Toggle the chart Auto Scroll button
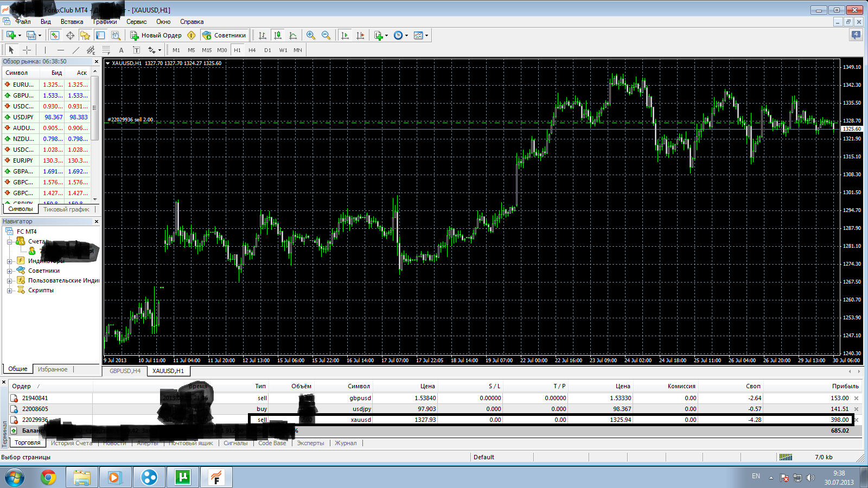This screenshot has height=488, width=868. [345, 35]
